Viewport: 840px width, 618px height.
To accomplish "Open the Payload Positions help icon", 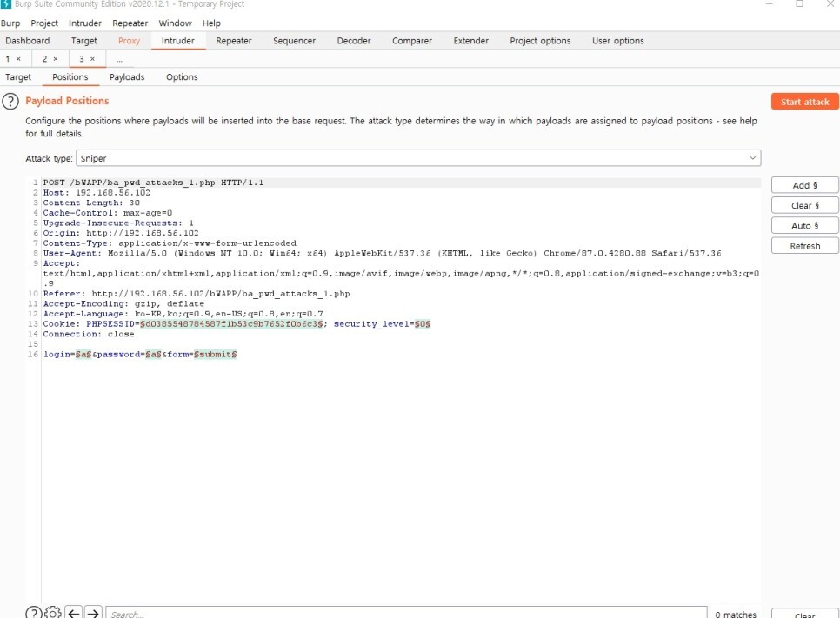I will pos(10,101).
